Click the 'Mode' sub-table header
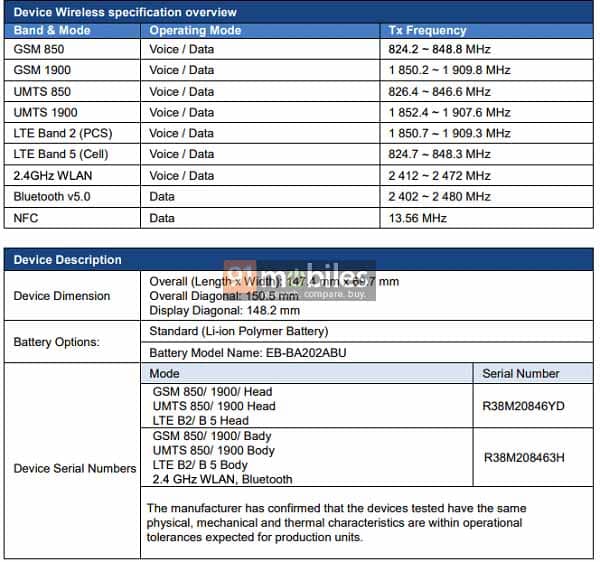Screen dimensions: 600x562 [164, 373]
